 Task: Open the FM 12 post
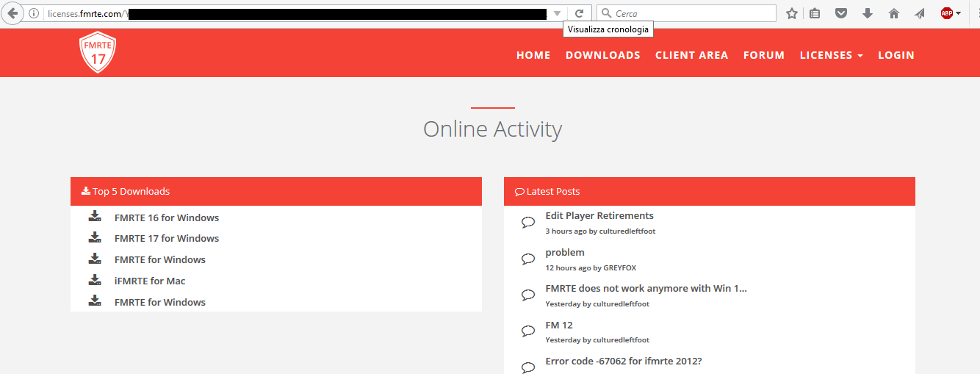[x=559, y=325]
